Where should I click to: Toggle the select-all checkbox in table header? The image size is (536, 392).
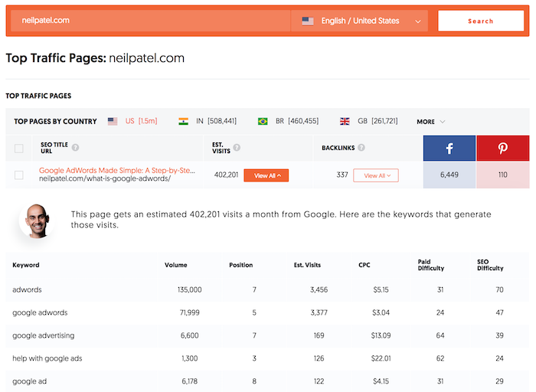19,149
